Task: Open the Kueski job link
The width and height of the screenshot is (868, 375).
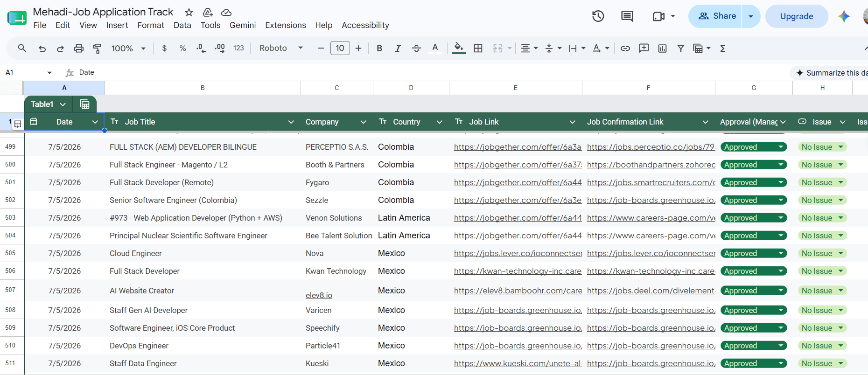Action: 518,363
